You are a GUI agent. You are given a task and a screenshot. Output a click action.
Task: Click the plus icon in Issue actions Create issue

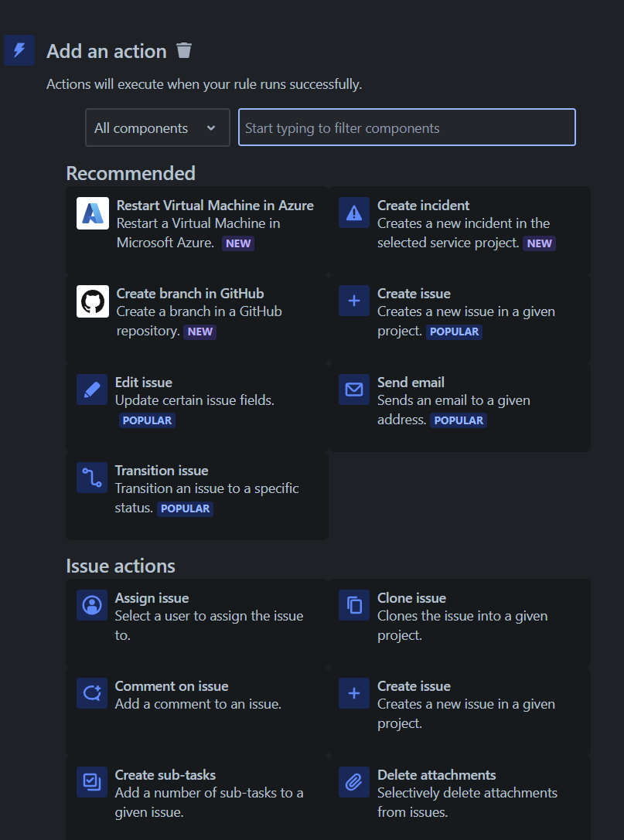click(354, 693)
